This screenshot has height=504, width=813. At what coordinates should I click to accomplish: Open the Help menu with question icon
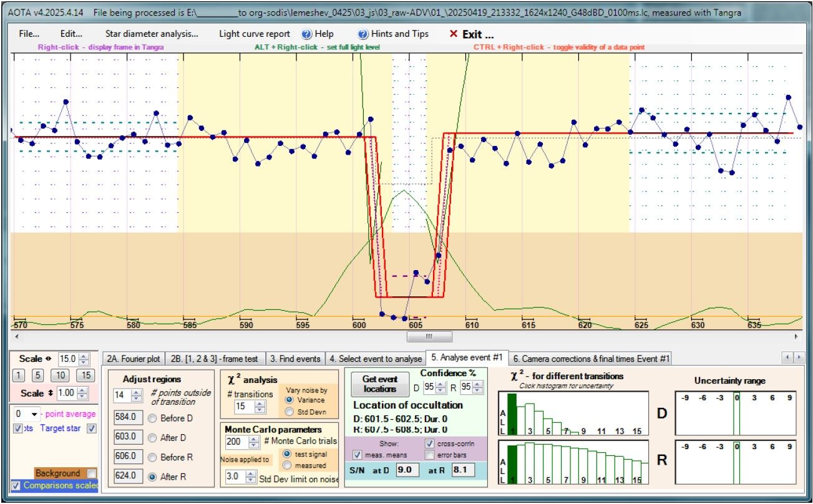[x=318, y=34]
